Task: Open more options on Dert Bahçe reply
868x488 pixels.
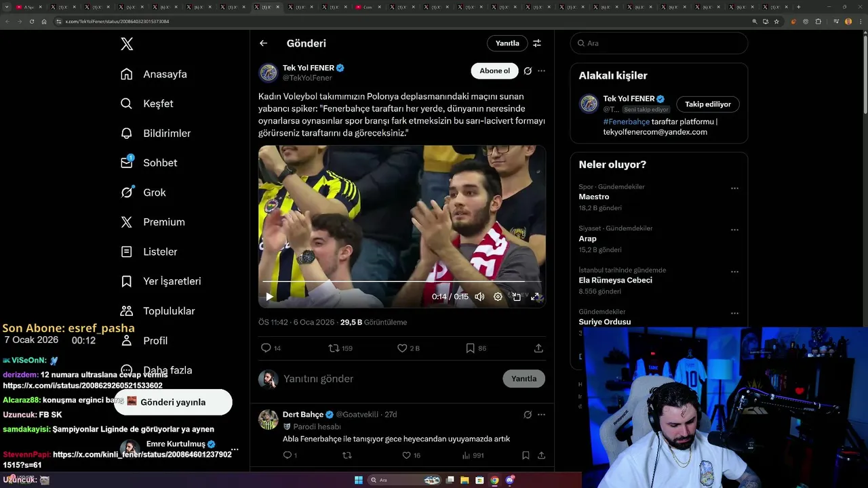Action: 541,414
